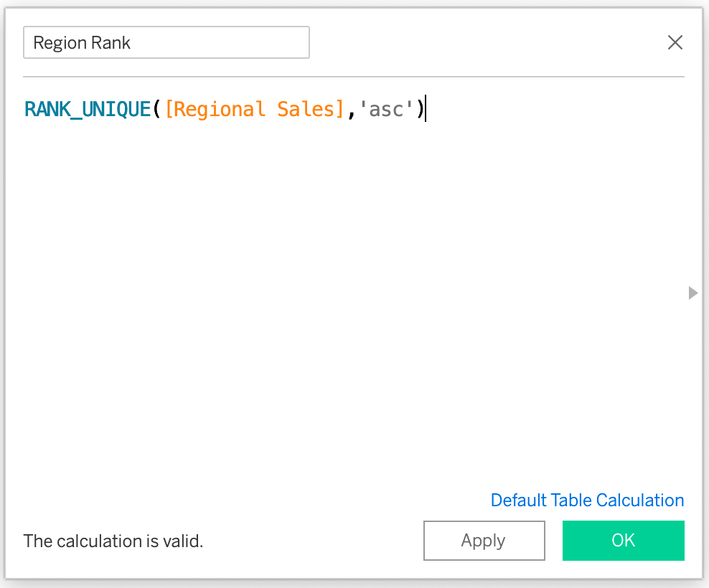
Task: Click the word Region in the name field
Action: pos(60,43)
